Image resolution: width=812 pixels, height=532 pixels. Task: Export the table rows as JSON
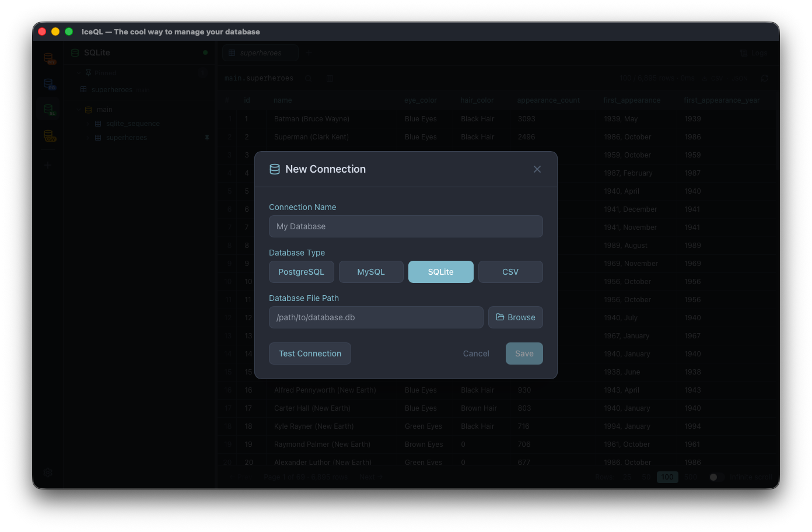[x=740, y=78]
